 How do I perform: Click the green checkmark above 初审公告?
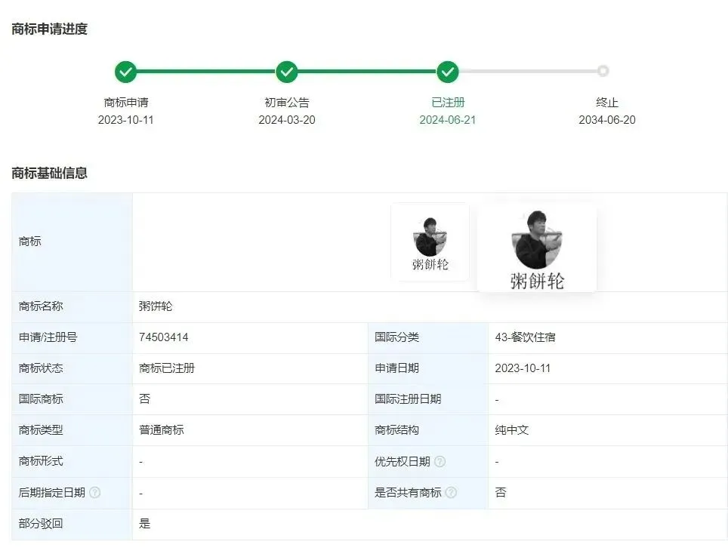pyautogui.click(x=286, y=72)
